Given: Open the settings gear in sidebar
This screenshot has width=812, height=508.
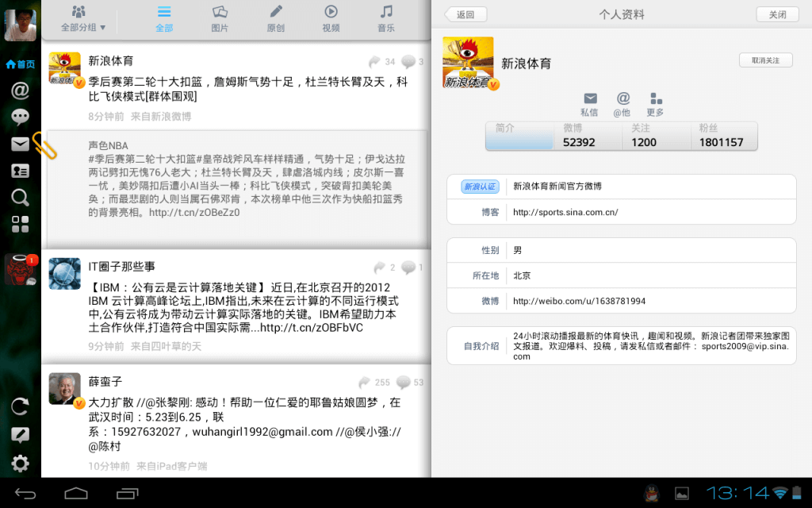Looking at the screenshot, I should (x=20, y=463).
